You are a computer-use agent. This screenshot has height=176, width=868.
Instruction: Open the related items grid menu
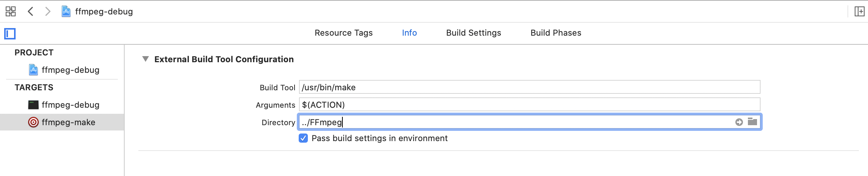[11, 11]
